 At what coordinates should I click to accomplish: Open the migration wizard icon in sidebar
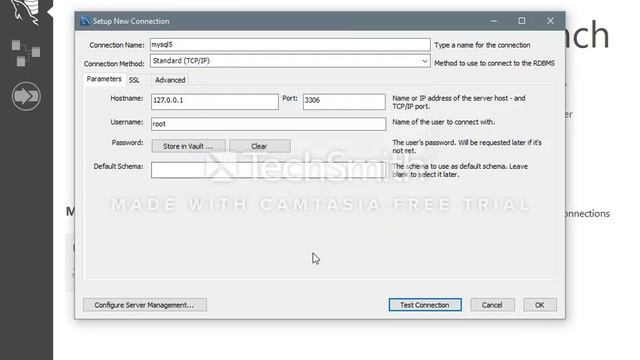[26, 96]
